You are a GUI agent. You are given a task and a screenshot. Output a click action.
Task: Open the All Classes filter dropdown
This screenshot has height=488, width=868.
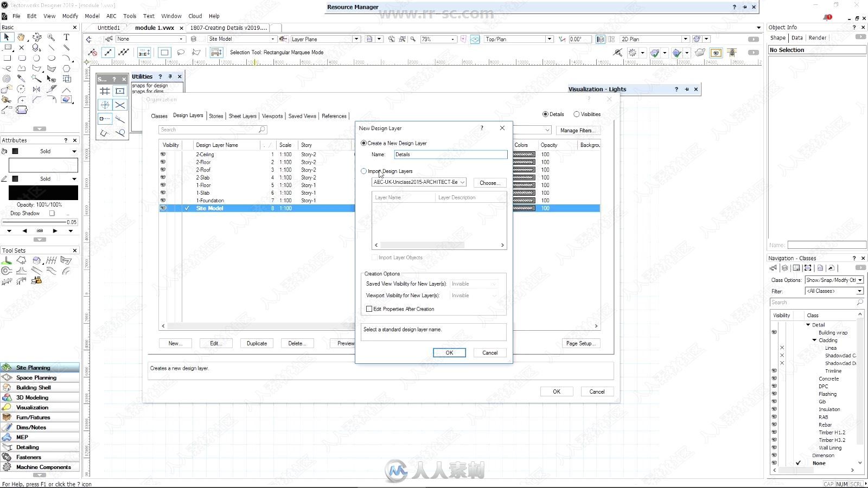834,291
